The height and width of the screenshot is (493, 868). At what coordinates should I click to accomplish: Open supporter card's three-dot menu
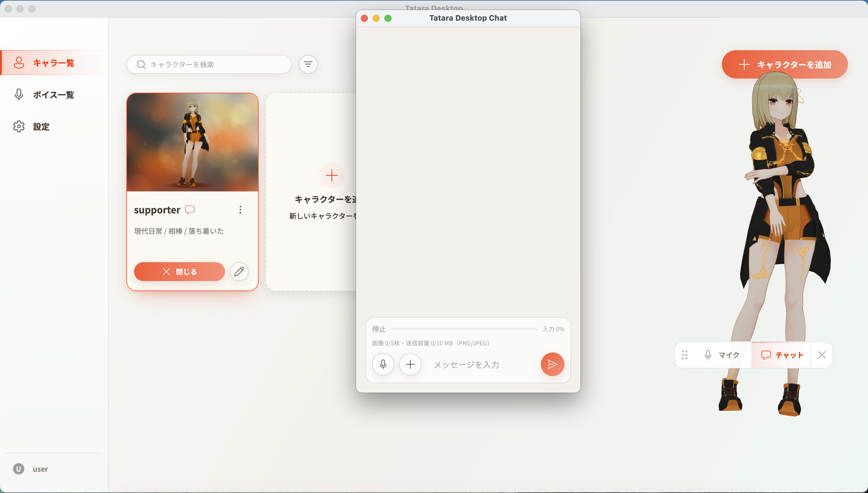click(240, 210)
